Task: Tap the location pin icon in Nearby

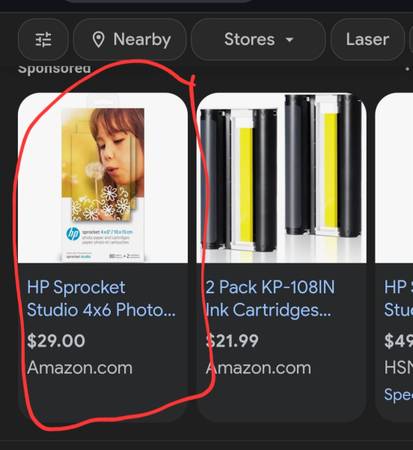Action: (98, 40)
